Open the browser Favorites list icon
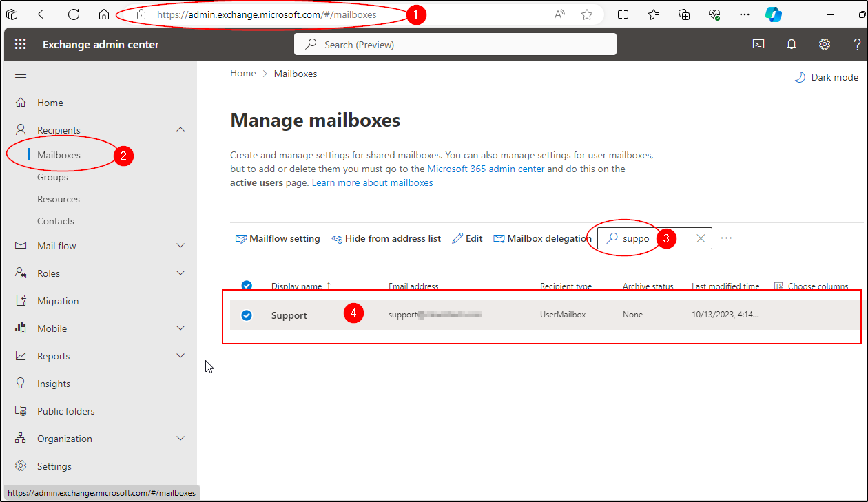This screenshot has height=502, width=868. tap(654, 14)
